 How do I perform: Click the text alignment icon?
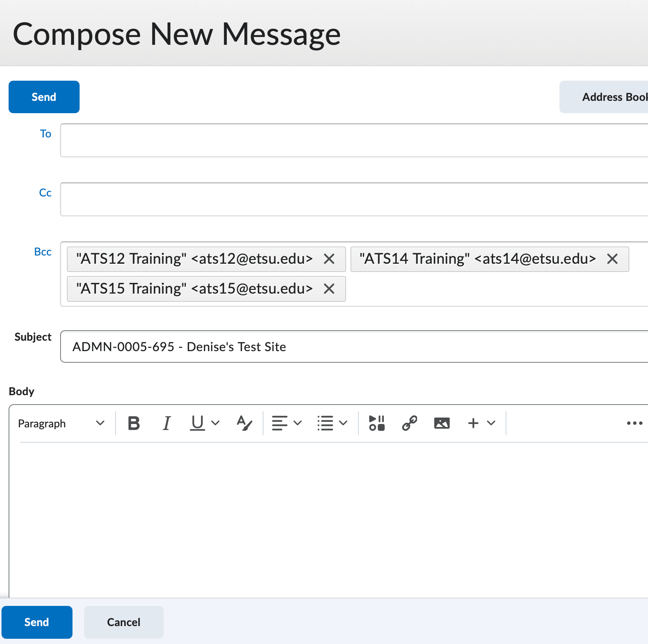pos(280,423)
